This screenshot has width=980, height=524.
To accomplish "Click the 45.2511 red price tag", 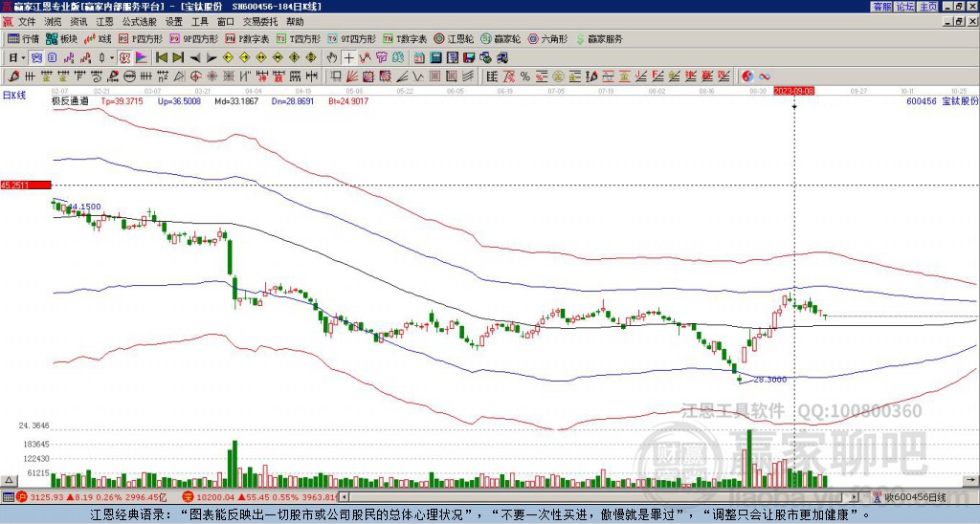I will pyautogui.click(x=26, y=185).
